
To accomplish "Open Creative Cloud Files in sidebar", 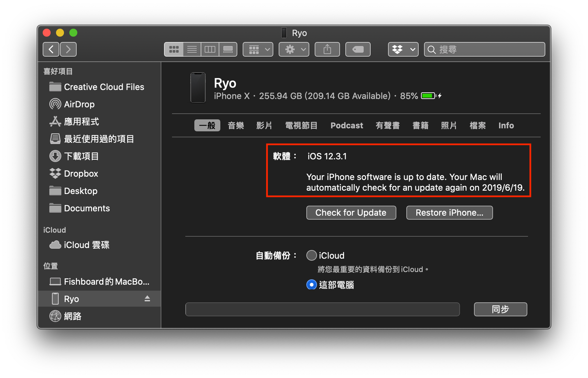I will pyautogui.click(x=99, y=87).
